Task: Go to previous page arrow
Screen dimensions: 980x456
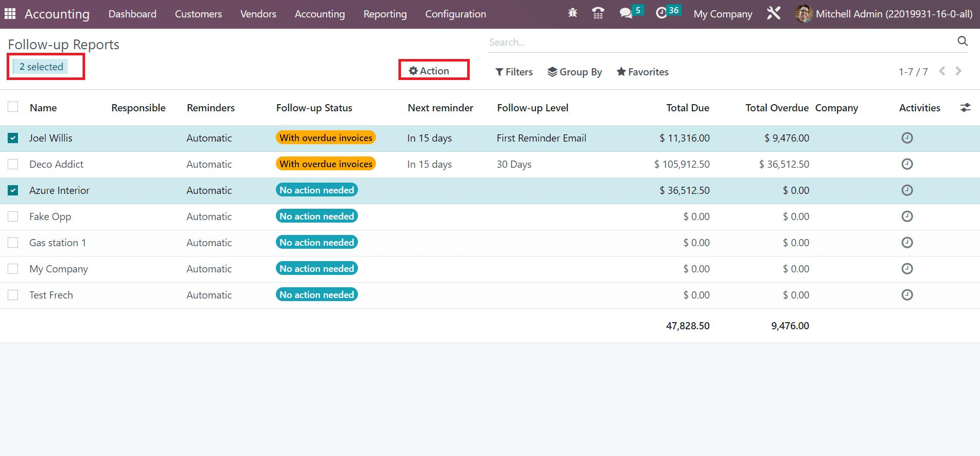Action: 942,71
